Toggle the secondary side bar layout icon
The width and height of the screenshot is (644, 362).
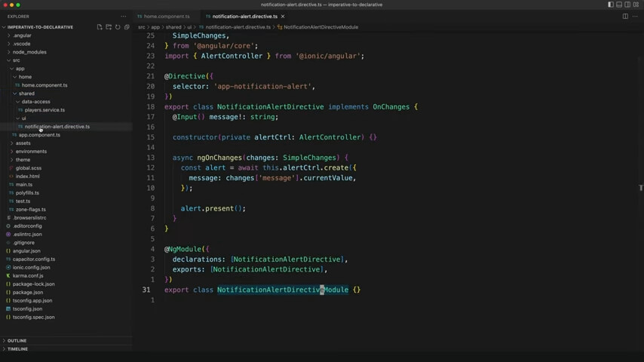coord(627,5)
